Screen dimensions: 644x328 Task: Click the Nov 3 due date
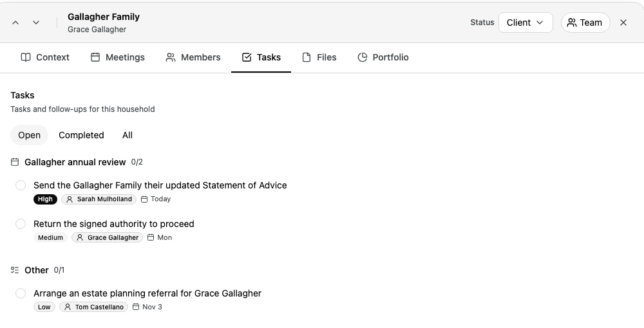point(147,307)
